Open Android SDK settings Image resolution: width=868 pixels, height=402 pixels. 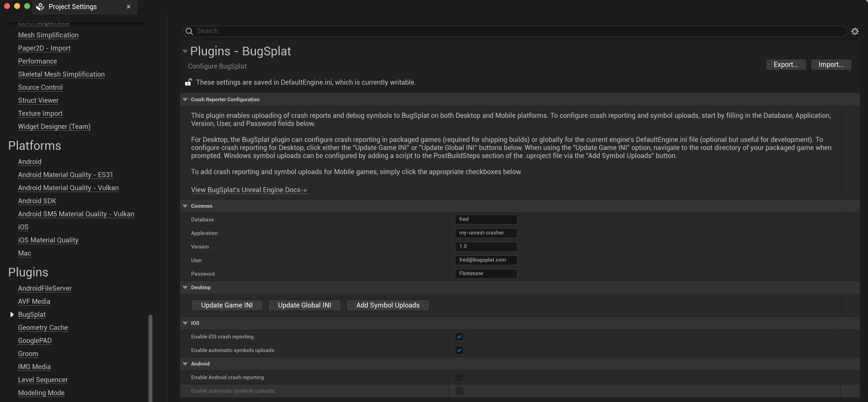pyautogui.click(x=37, y=201)
